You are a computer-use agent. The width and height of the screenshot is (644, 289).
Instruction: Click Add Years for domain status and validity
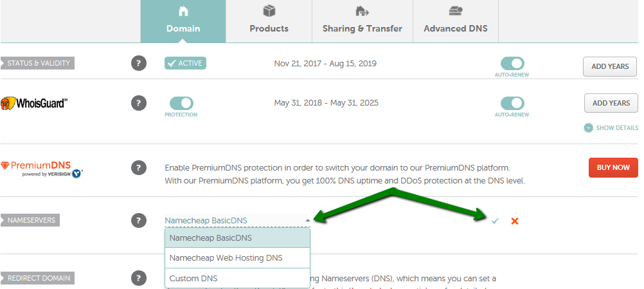click(x=610, y=66)
